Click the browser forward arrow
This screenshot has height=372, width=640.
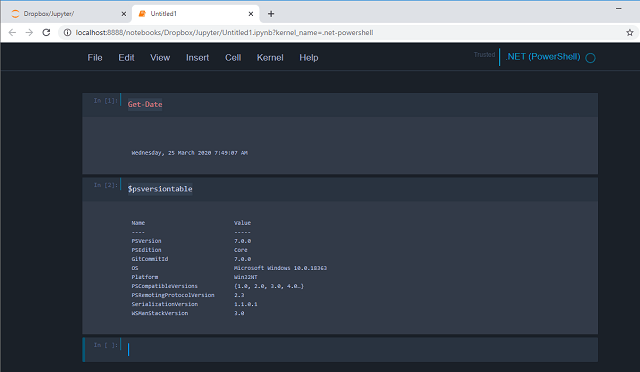tap(29, 33)
